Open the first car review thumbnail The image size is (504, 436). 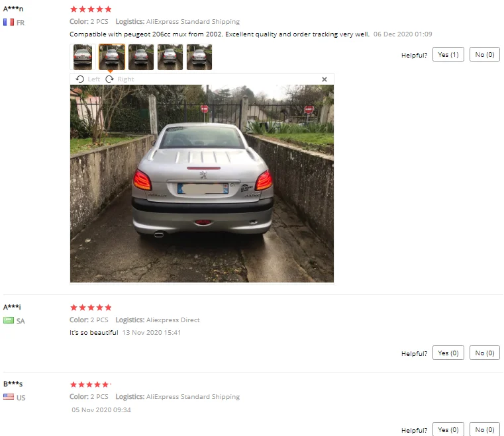click(x=83, y=57)
